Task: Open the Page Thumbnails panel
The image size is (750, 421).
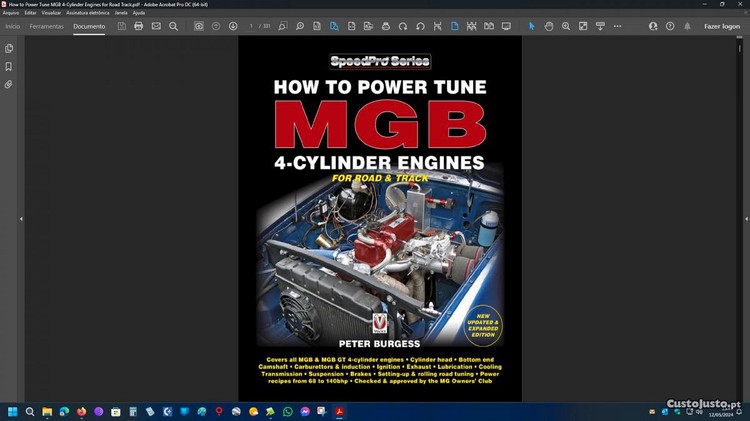Action: pos(9,48)
